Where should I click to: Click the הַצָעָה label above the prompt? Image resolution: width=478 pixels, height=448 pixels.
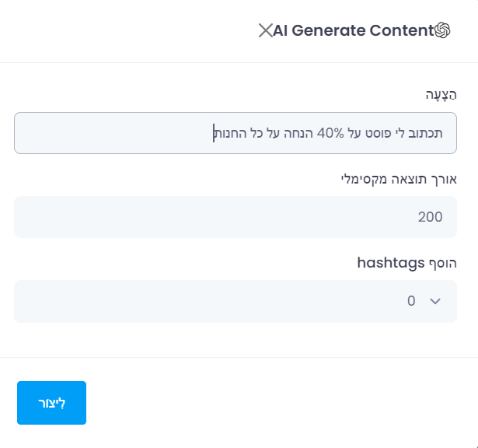pyautogui.click(x=441, y=94)
